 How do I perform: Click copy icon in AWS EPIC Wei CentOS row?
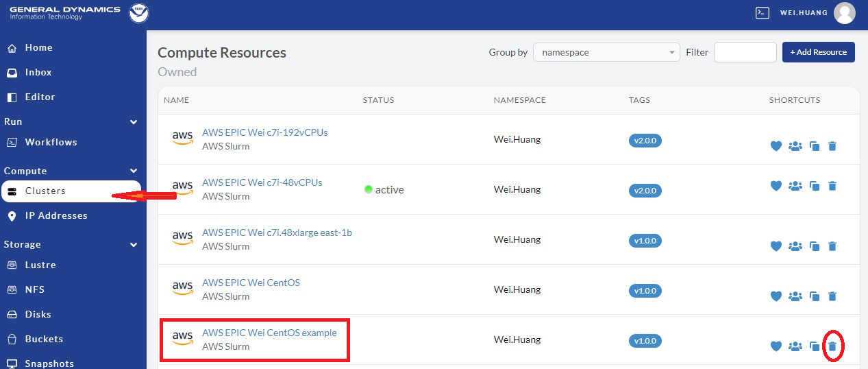[x=815, y=296]
